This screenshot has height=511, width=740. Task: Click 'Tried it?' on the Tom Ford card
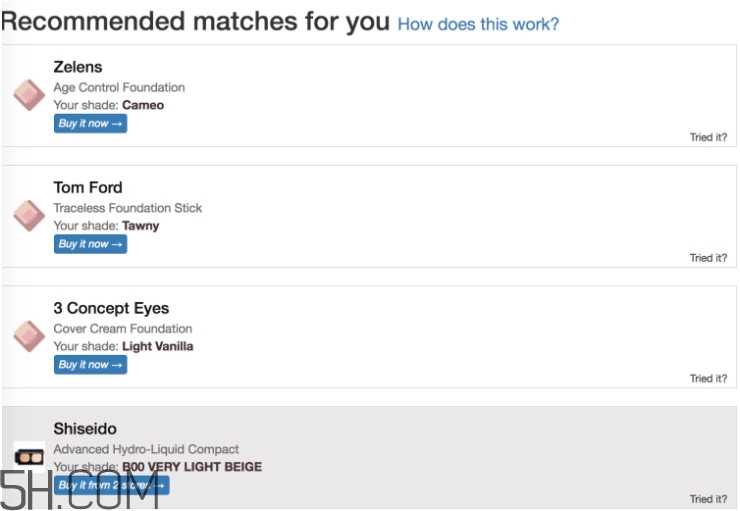[708, 258]
